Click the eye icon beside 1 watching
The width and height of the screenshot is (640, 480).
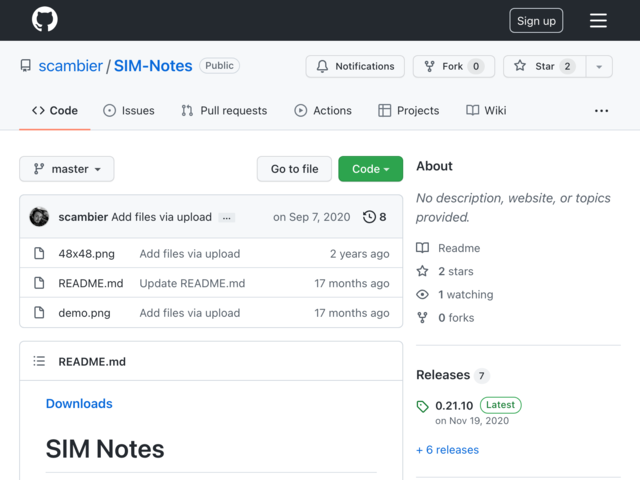coord(422,294)
